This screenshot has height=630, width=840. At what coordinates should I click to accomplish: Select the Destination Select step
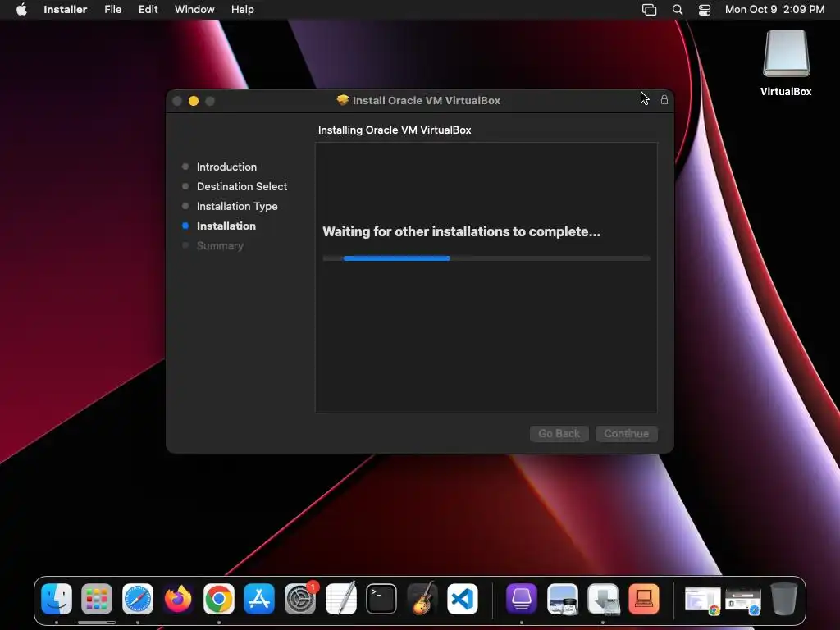click(x=242, y=186)
